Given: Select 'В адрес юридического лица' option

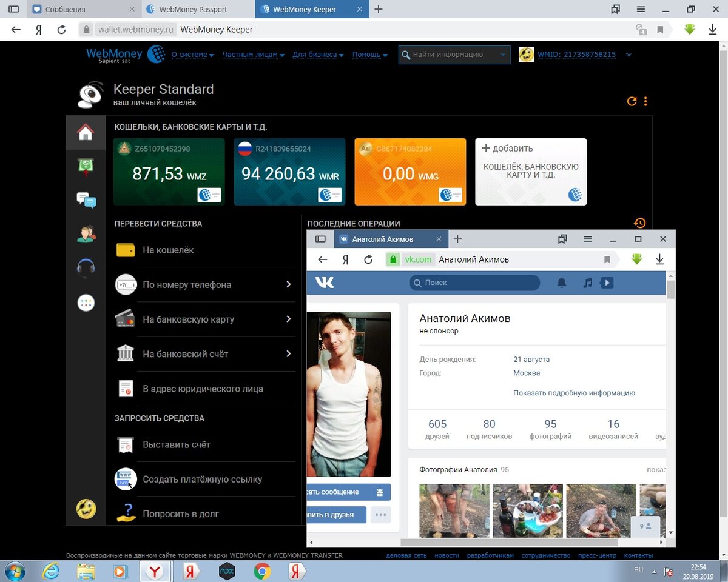Looking at the screenshot, I should 205,389.
